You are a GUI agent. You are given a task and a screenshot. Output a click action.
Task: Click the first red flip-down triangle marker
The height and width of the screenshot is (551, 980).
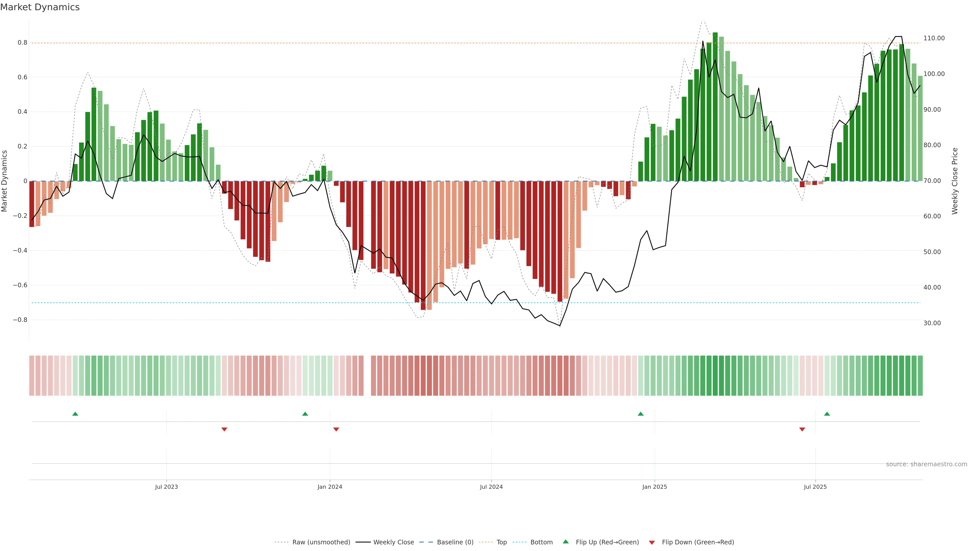tap(225, 429)
